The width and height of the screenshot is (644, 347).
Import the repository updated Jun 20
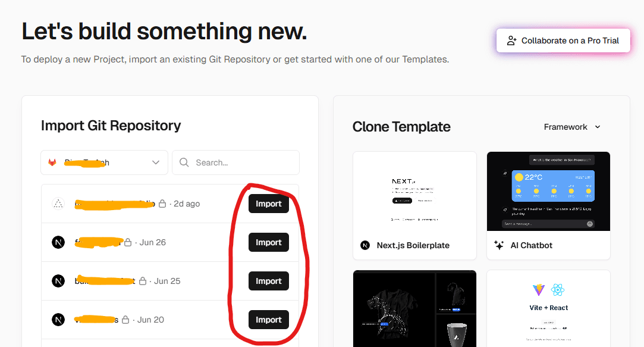click(x=268, y=319)
